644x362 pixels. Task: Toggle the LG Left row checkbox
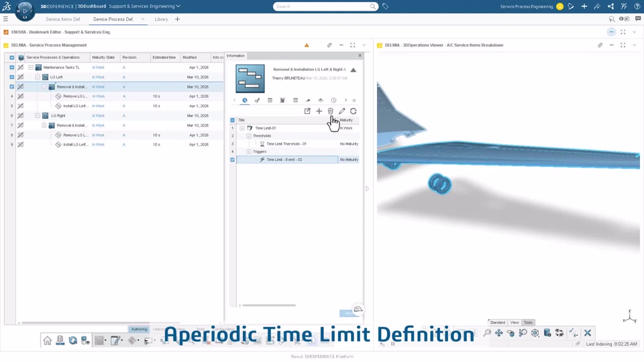tap(12, 77)
